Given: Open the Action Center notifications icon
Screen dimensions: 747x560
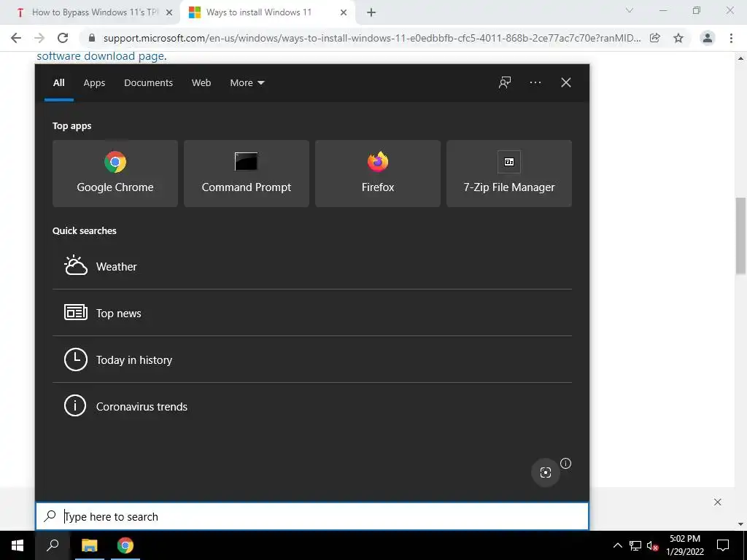Looking at the screenshot, I should (x=723, y=545).
